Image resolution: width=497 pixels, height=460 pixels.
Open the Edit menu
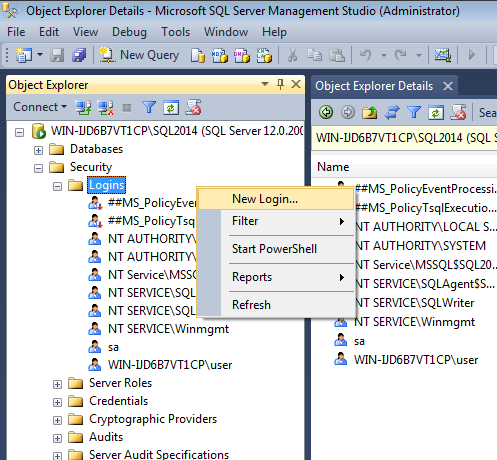coord(49,32)
